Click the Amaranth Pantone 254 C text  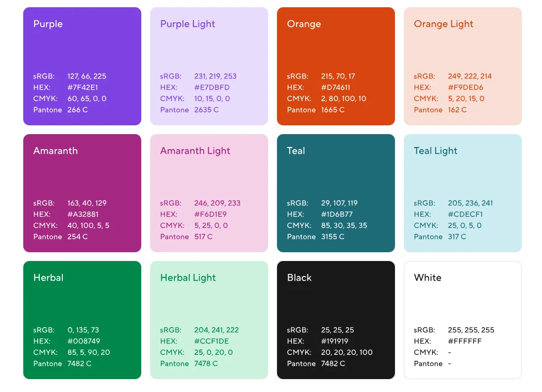tap(77, 237)
